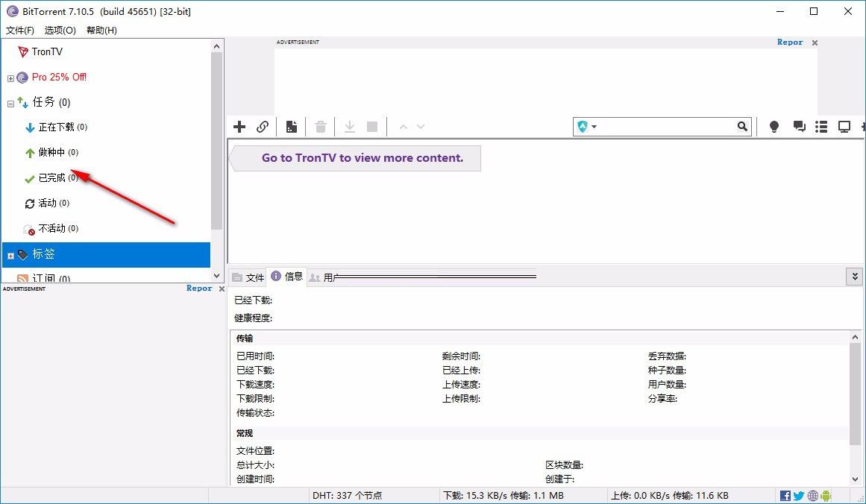Screen dimensions: 866x504
Task: Click info pane scrollbar up arrow
Action: pyautogui.click(x=855, y=337)
